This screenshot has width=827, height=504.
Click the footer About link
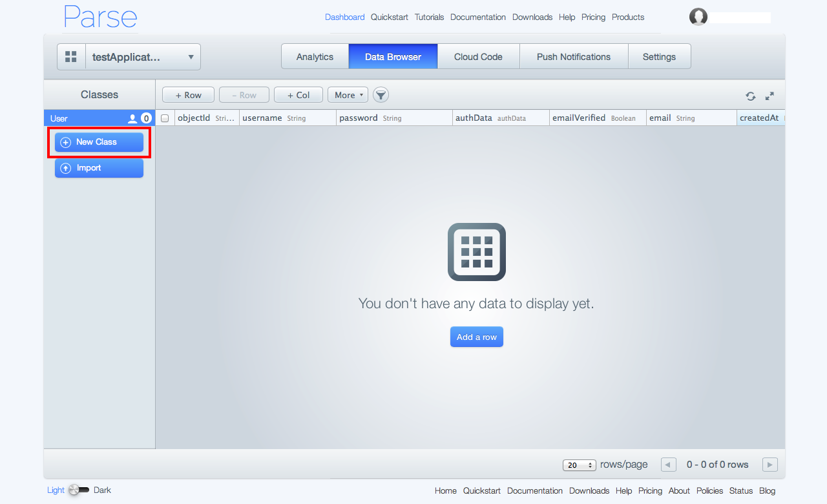pyautogui.click(x=679, y=491)
